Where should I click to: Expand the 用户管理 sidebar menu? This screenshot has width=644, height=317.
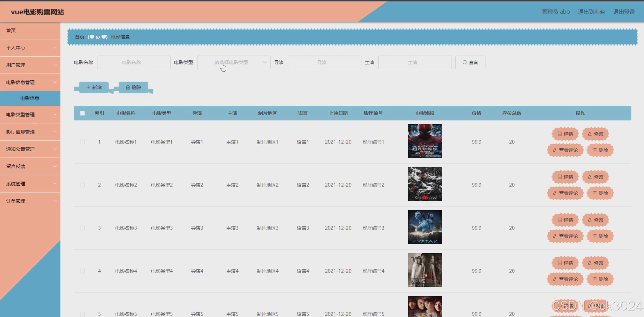(x=30, y=65)
